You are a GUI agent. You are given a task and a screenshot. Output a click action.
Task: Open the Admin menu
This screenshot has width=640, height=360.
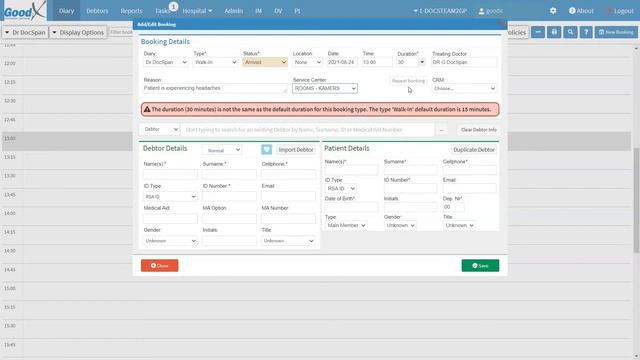tap(233, 11)
